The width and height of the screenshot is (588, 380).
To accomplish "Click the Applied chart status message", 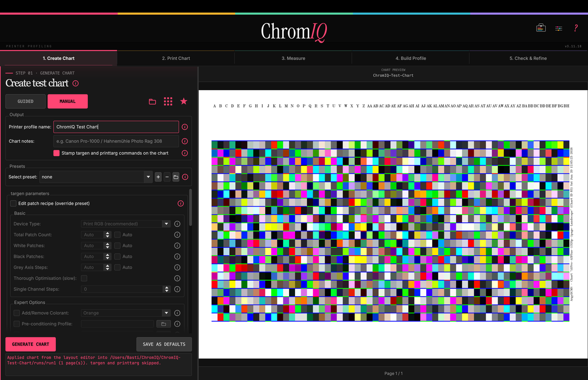I will tap(93, 360).
